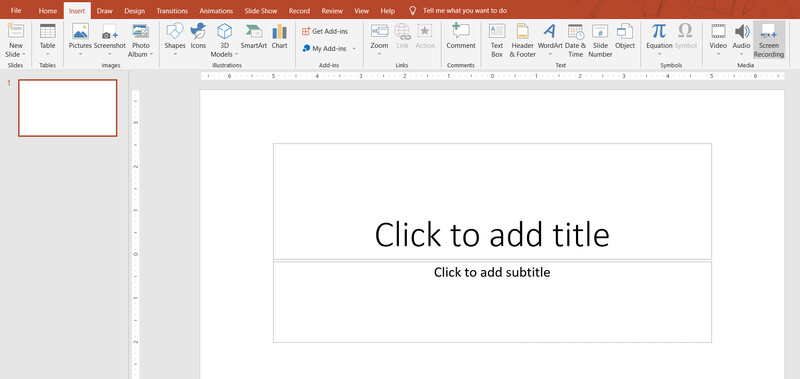The image size is (800, 379).
Task: Switch to the Animations tab
Action: coord(216,11)
